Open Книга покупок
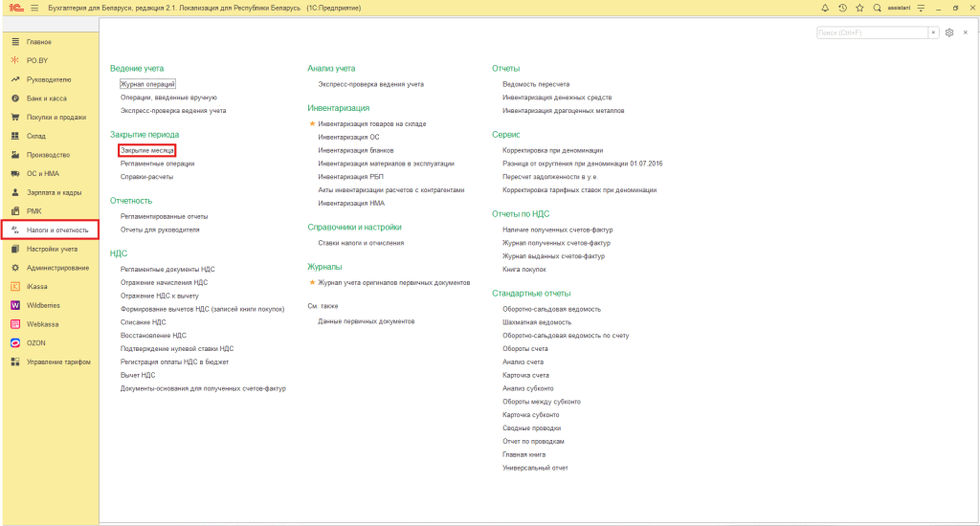980x526 pixels. pyautogui.click(x=524, y=270)
